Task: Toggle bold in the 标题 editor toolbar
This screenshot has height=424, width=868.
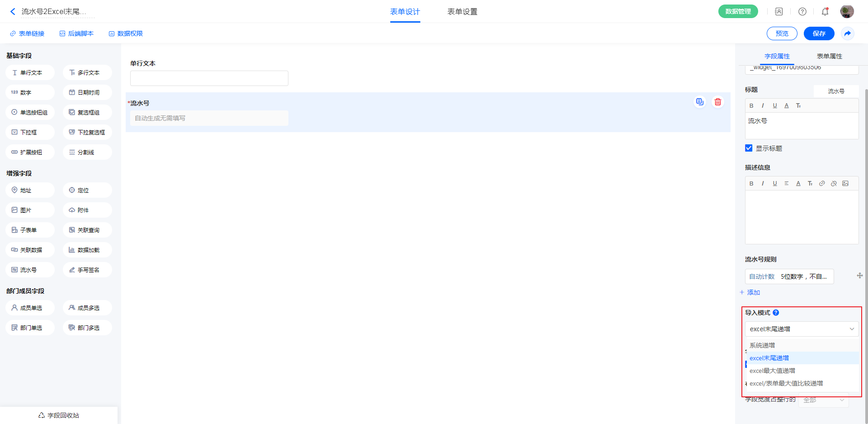Action: pyautogui.click(x=751, y=105)
